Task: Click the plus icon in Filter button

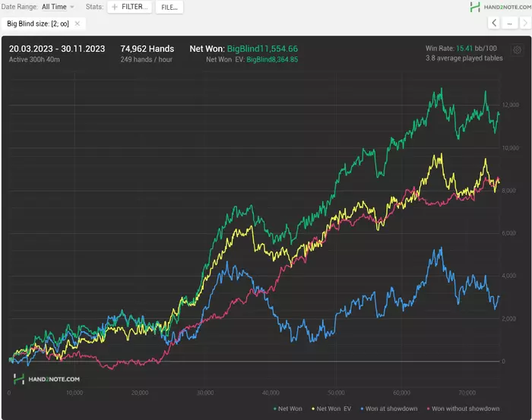Action: click(x=115, y=7)
